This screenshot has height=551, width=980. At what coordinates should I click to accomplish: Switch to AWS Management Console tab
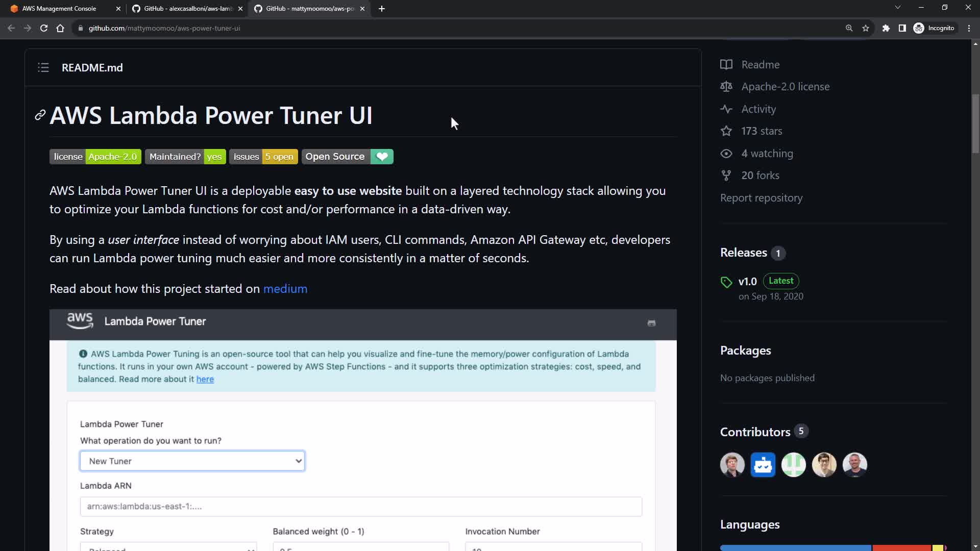point(59,9)
